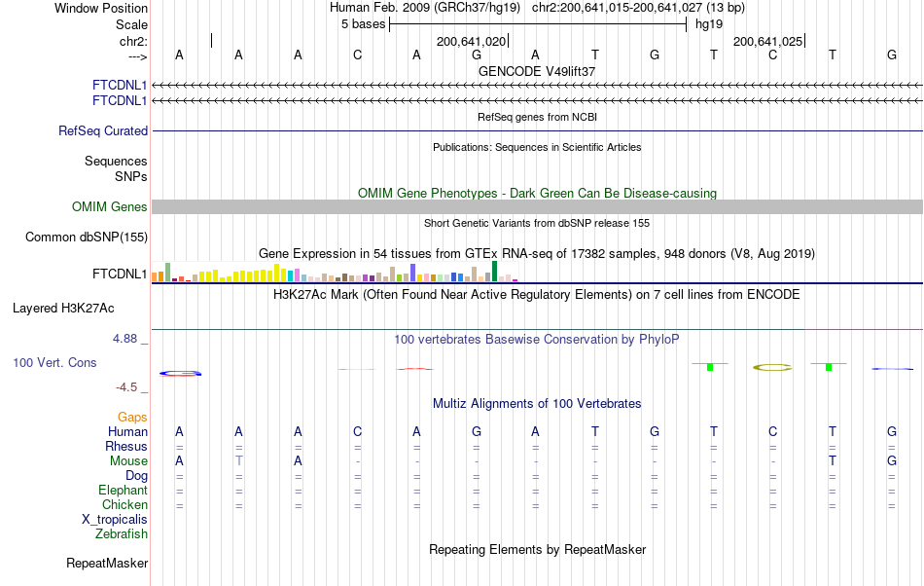This screenshot has height=586, width=924.
Task: Click the blue G logo in PhyloP track
Action: pos(180,373)
